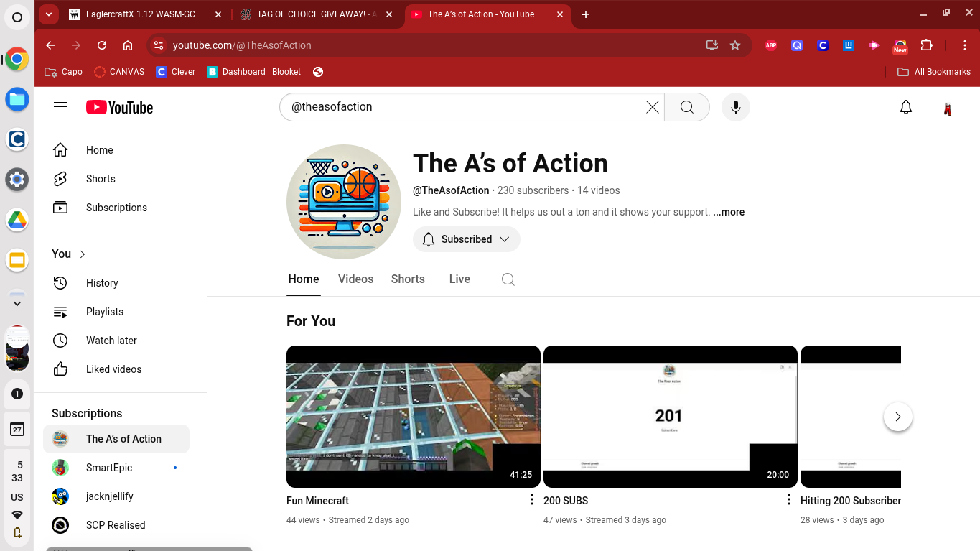Expand channel description with ...more
980x551 pixels.
point(729,212)
